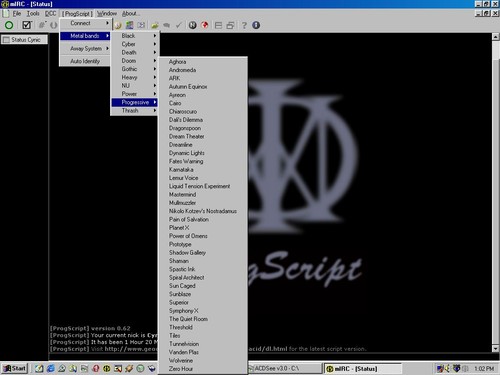This screenshot has height=375, width=500.
Task: Open the Help question mark icon
Action: [244, 25]
